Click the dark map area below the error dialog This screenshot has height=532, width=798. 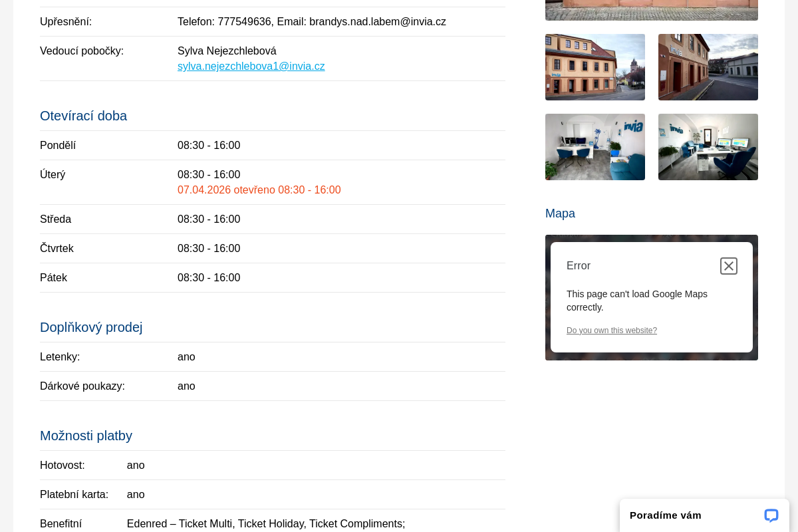(651, 356)
